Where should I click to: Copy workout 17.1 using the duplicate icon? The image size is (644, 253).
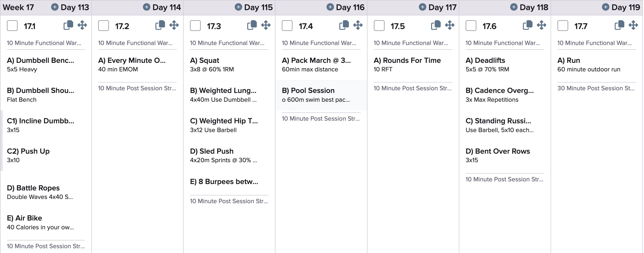pyautogui.click(x=68, y=25)
